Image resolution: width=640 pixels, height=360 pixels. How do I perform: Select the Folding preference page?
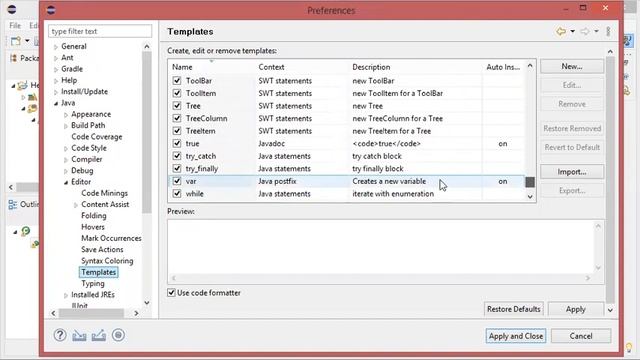[93, 216]
